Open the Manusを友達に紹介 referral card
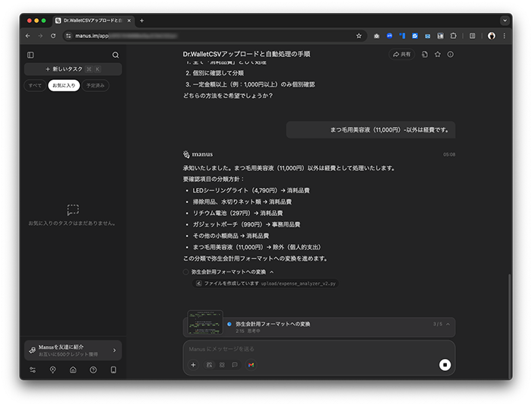Screen dimensions: 532x406 click(x=73, y=350)
